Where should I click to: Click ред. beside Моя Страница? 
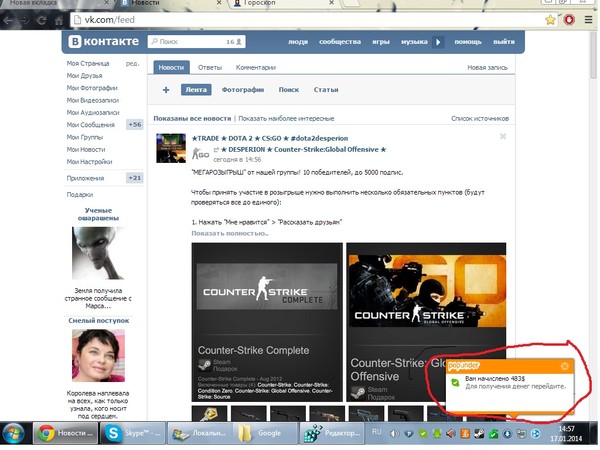[x=132, y=64]
